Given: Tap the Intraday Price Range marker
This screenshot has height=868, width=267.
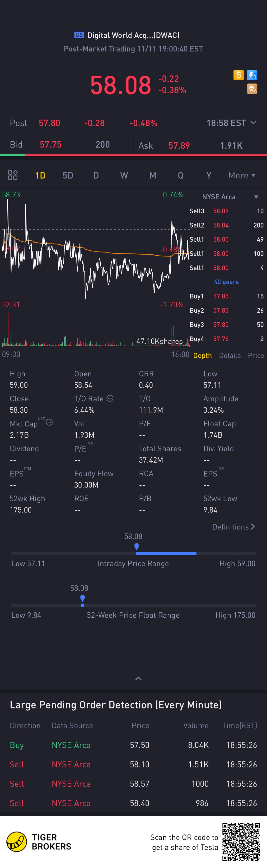Looking at the screenshot, I should tap(136, 547).
